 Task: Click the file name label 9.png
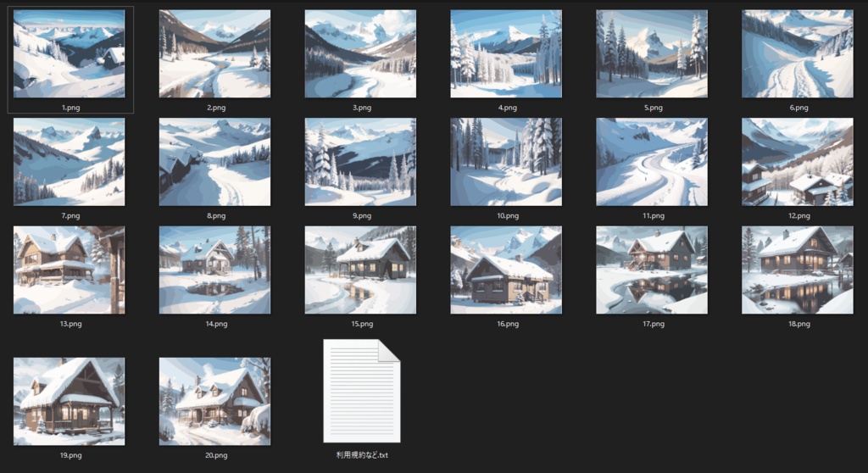tap(362, 216)
